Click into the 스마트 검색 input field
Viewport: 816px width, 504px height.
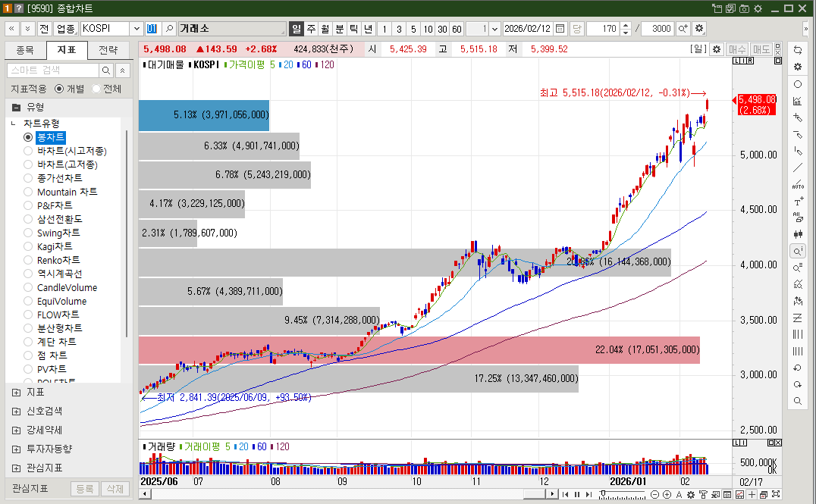point(53,70)
